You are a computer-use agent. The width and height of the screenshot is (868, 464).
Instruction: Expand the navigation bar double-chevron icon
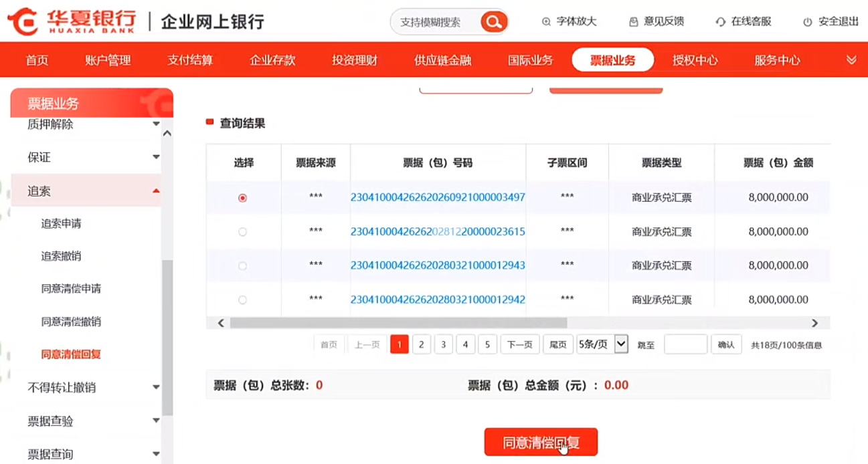[x=851, y=60]
